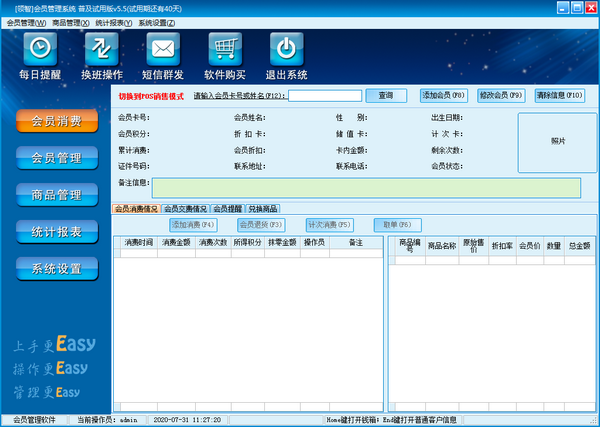Focus the member card number search field
The image size is (600, 427).
coord(325,96)
